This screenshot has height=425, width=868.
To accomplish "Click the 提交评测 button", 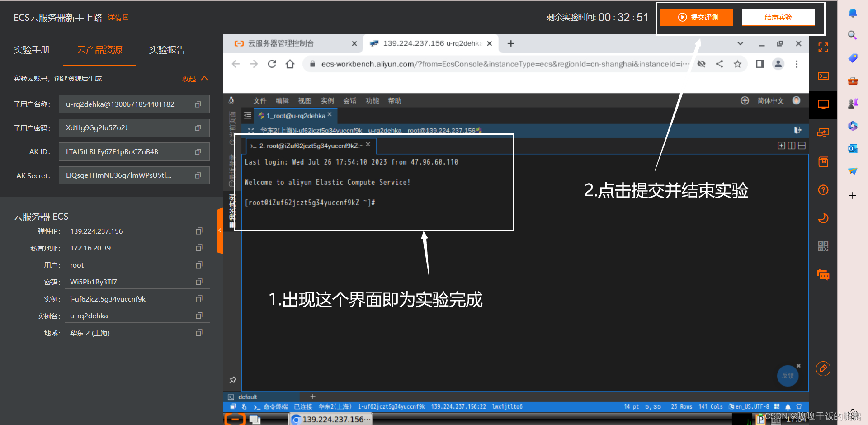I will tap(697, 17).
